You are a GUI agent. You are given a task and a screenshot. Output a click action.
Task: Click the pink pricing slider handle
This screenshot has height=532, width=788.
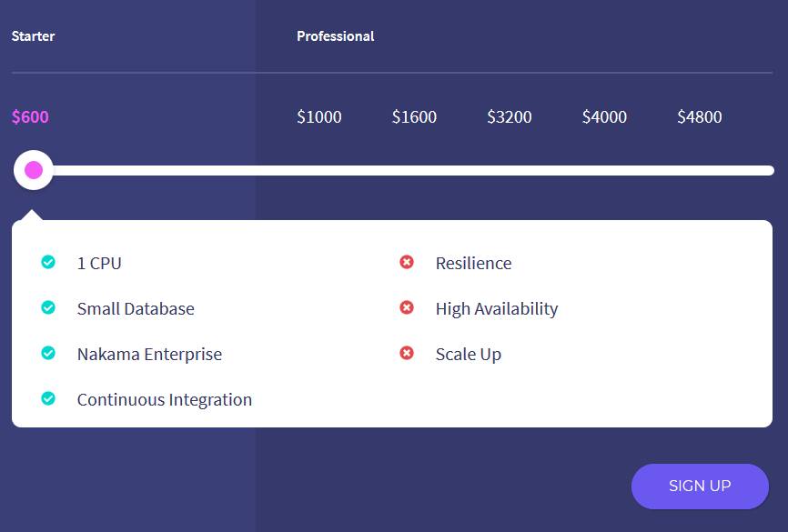(x=33, y=170)
